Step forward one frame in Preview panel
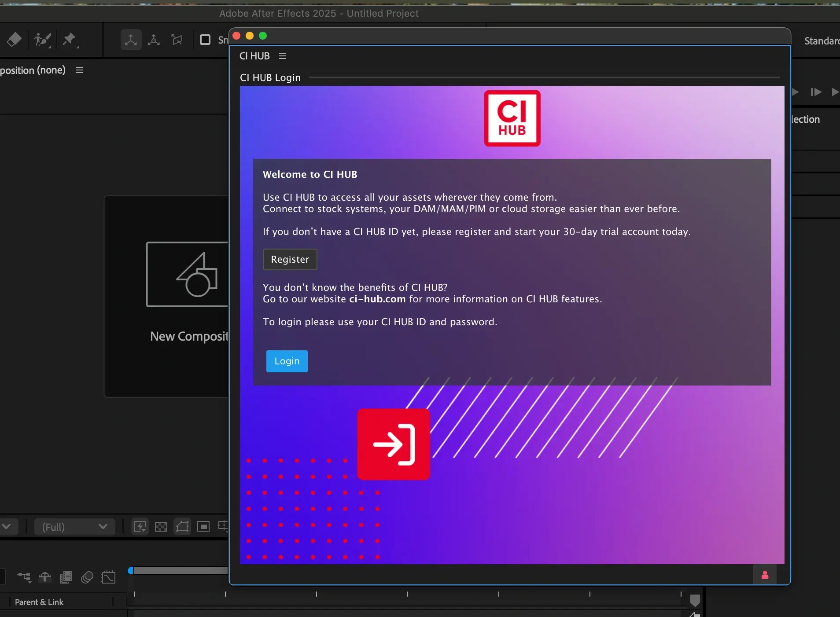840x617 pixels. 815,92
